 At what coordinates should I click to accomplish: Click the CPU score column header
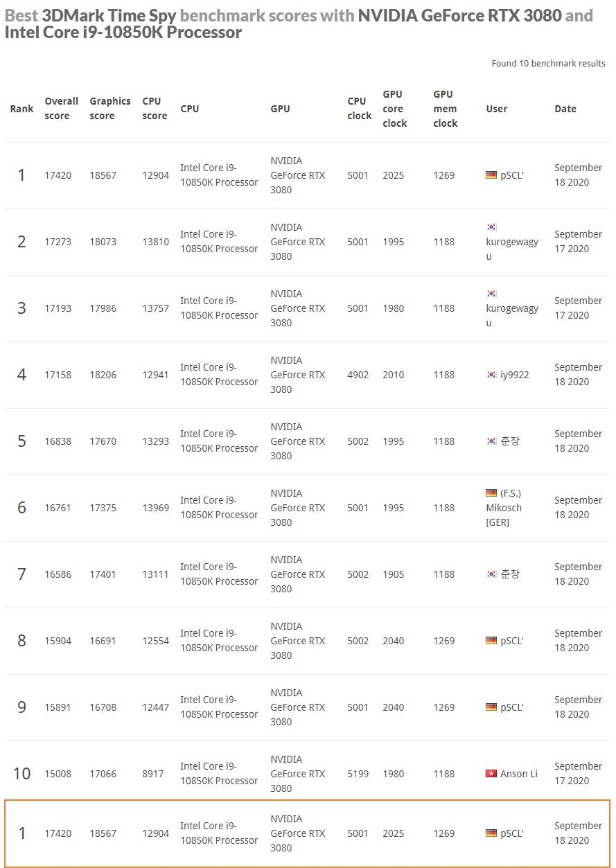coord(155,109)
